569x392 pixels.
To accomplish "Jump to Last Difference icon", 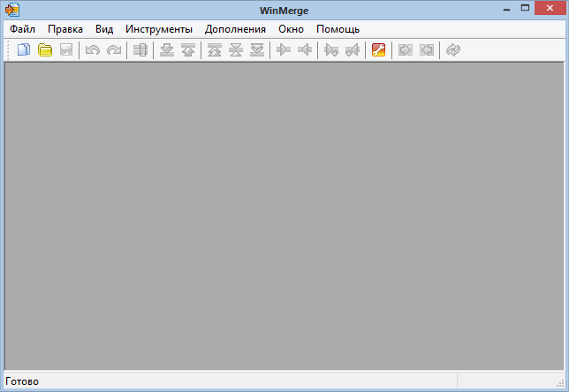I will [257, 49].
